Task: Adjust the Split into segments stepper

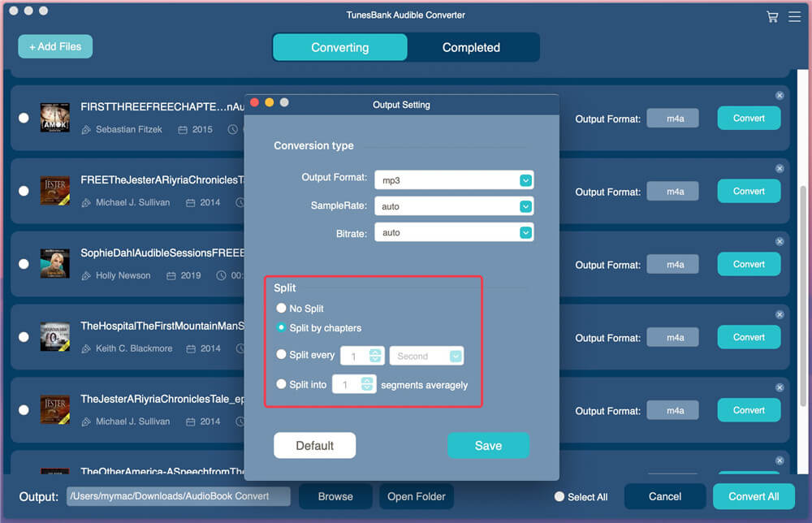Action: [367, 384]
